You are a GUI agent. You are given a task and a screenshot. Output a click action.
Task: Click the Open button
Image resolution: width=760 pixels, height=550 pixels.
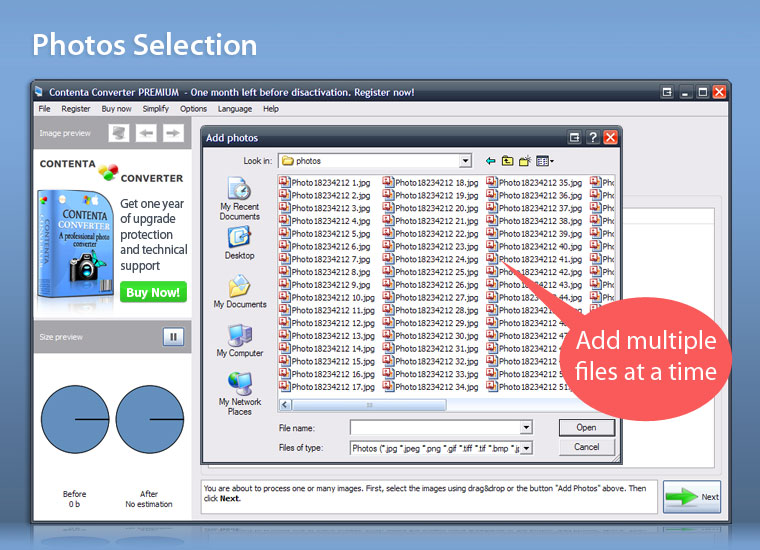click(x=586, y=427)
